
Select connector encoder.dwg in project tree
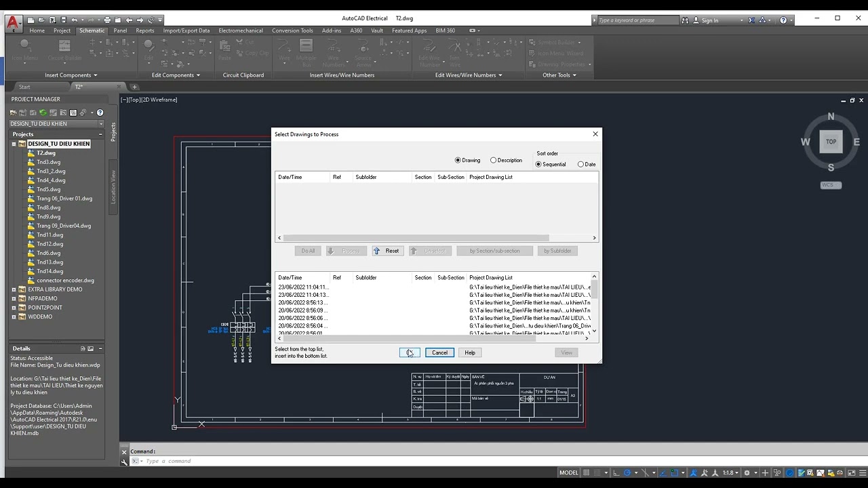tap(65, 280)
